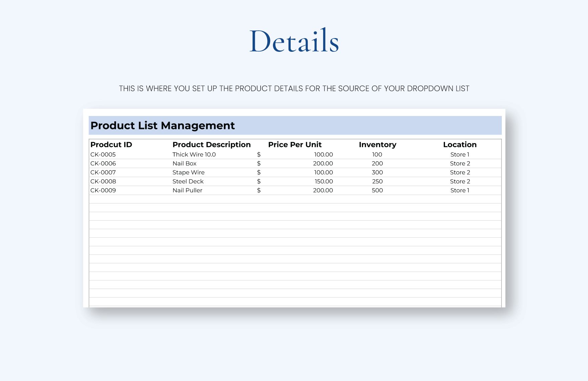Click the Product Description column header
This screenshot has height=381, width=588.
[x=211, y=144]
